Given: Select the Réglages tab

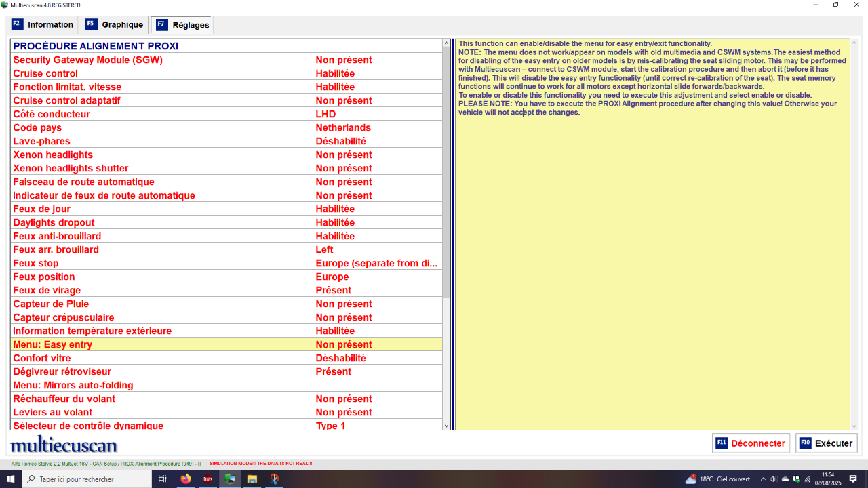Looking at the screenshot, I should click(x=182, y=25).
